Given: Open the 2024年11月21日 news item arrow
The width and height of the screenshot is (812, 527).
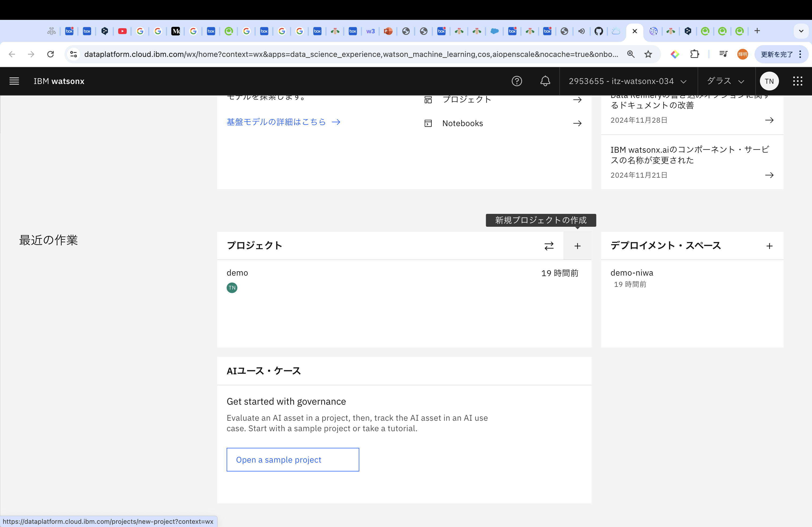Looking at the screenshot, I should tap(769, 175).
